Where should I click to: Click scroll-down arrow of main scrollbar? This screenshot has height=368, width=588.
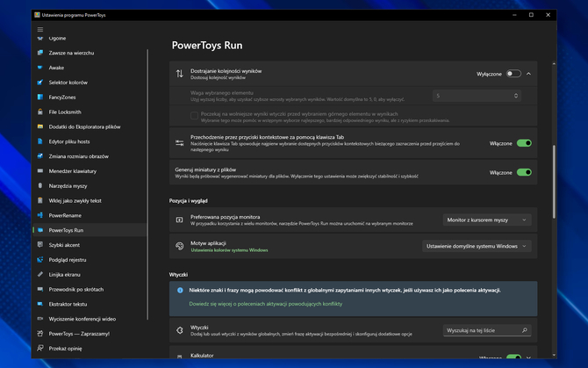554,355
